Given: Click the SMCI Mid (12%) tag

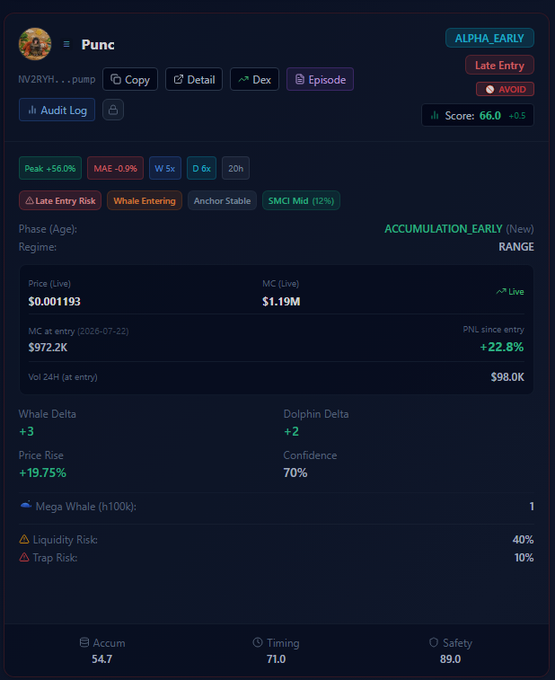Looking at the screenshot, I should click(301, 201).
